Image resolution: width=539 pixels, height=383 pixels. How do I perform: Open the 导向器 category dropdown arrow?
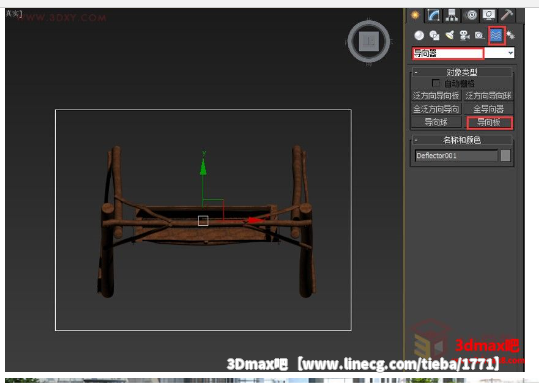[510, 53]
